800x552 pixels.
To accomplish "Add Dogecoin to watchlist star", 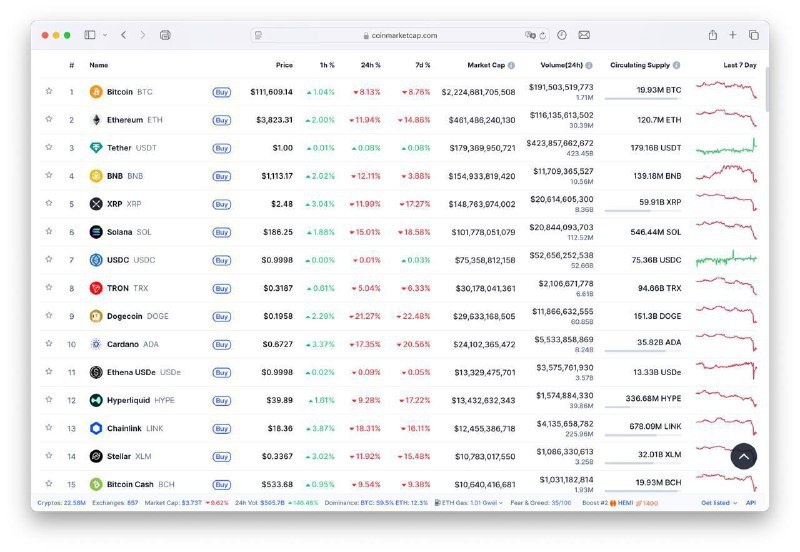I will pos(49,315).
